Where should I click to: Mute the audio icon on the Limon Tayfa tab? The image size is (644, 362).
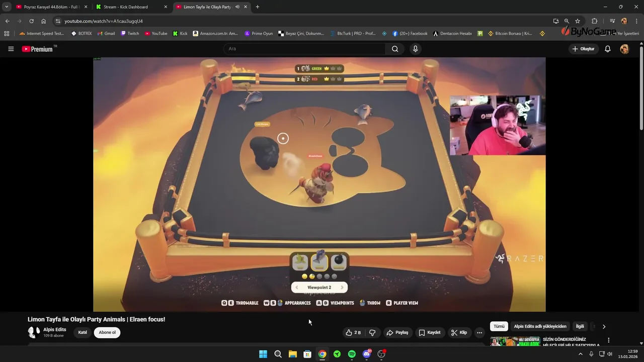[237, 7]
